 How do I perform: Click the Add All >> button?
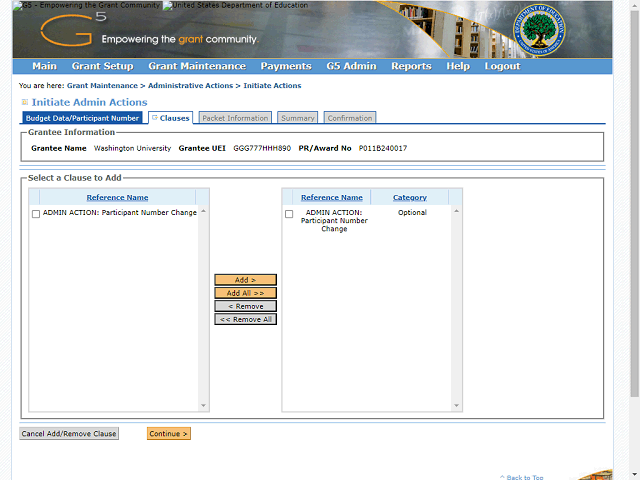[245, 293]
